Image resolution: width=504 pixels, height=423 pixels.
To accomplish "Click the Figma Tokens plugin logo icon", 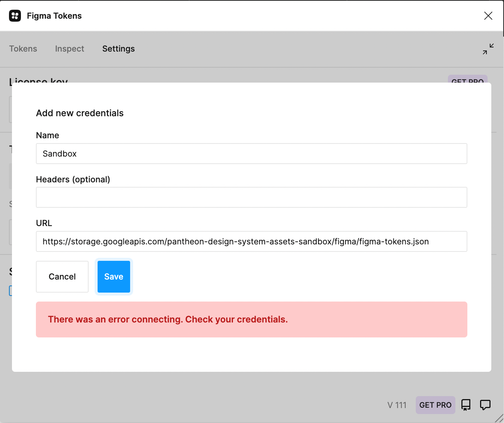I will [15, 16].
